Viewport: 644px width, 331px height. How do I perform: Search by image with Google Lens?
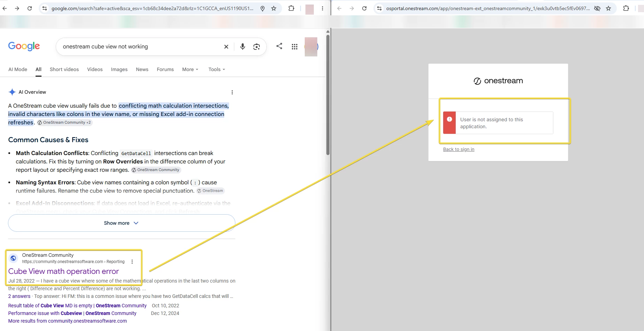(x=257, y=47)
